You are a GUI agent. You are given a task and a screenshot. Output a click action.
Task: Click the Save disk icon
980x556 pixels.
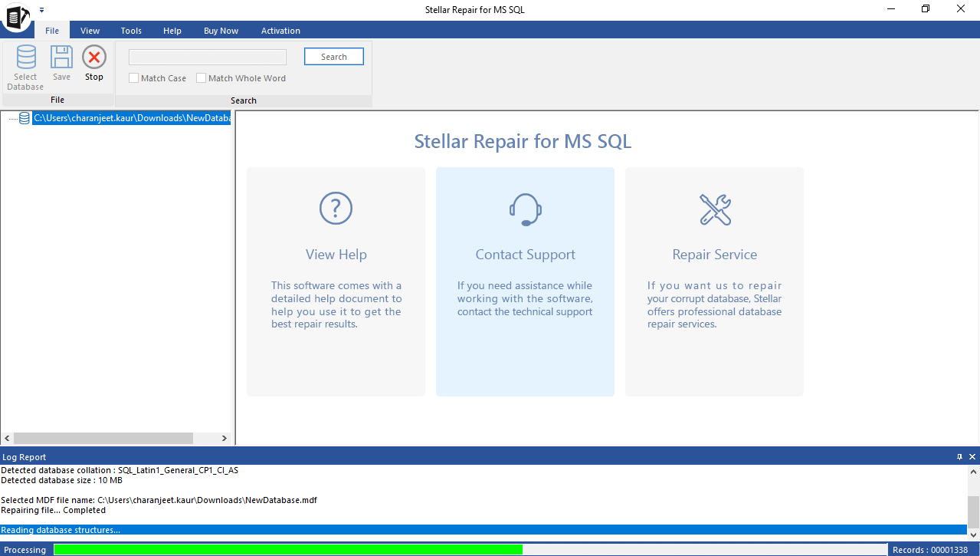[x=61, y=58]
